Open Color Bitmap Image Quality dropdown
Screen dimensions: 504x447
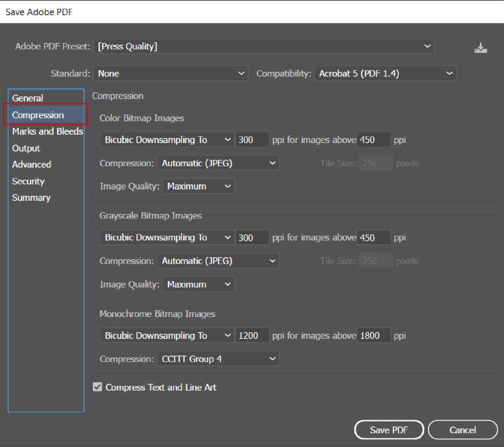tap(198, 186)
